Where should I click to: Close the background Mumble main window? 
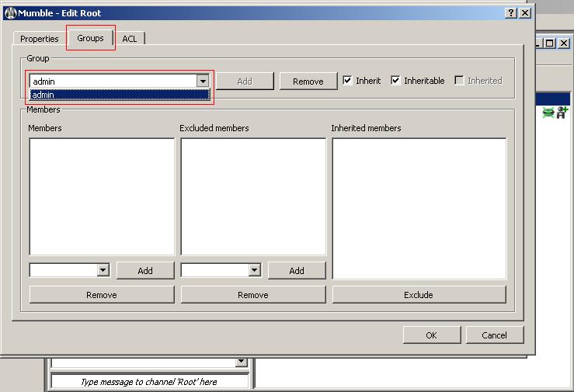tap(564, 43)
